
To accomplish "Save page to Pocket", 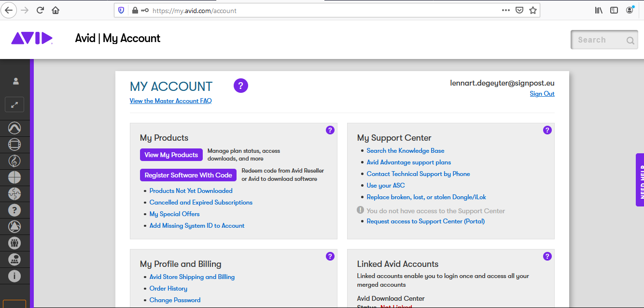I will (519, 10).
